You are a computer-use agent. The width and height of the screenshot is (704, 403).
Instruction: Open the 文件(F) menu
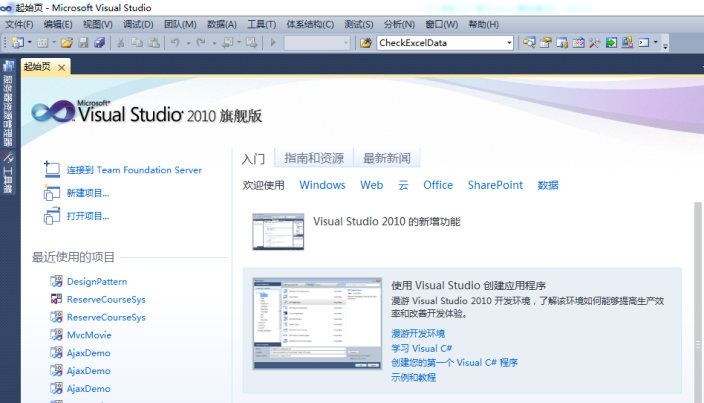(19, 25)
